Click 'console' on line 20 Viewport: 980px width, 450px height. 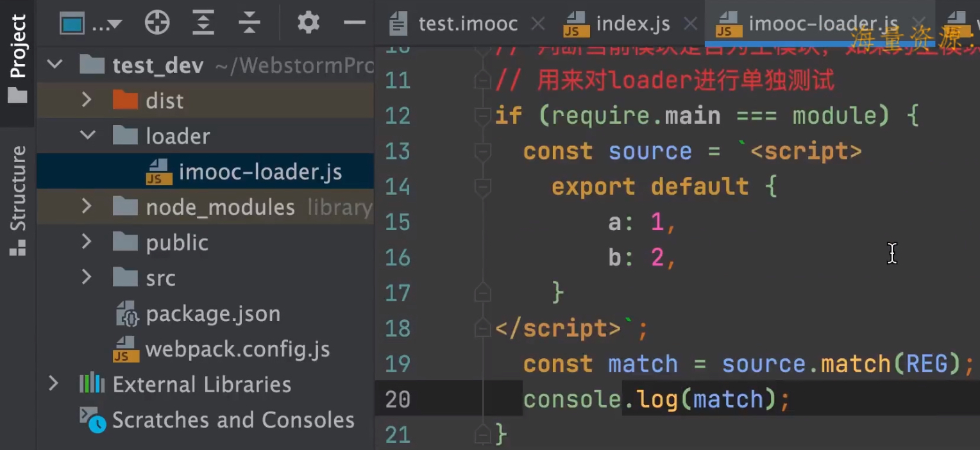point(572,399)
